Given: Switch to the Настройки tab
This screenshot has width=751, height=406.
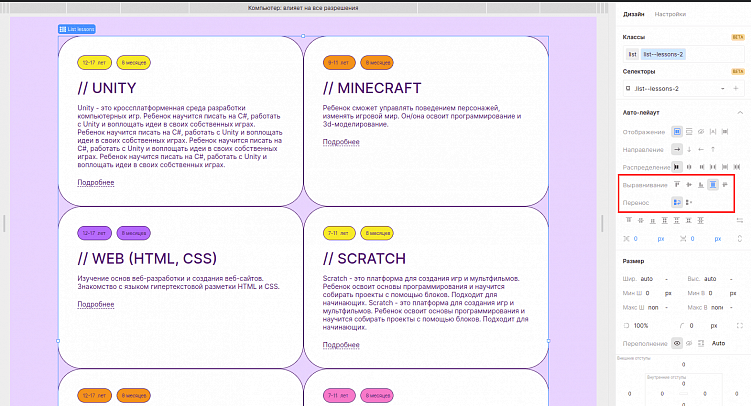Looking at the screenshot, I should point(670,14).
